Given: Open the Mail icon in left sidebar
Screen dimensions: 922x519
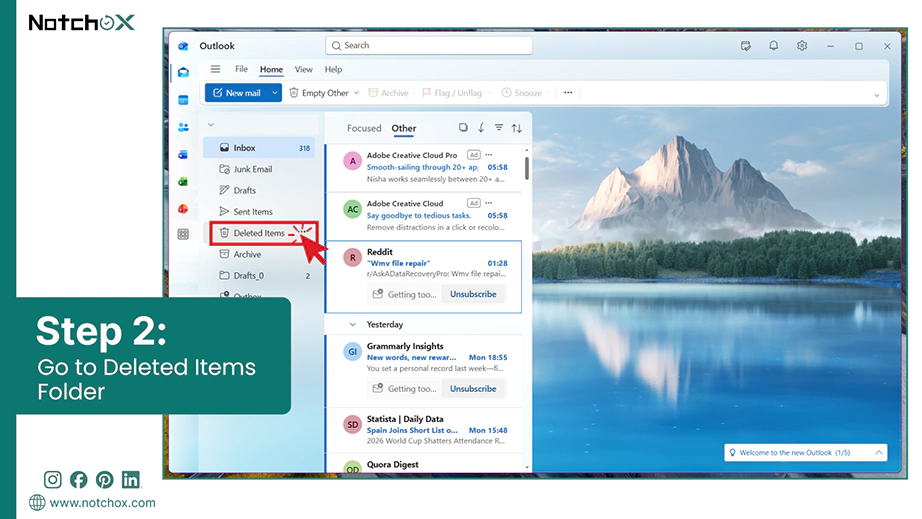Looking at the screenshot, I should pos(183,72).
